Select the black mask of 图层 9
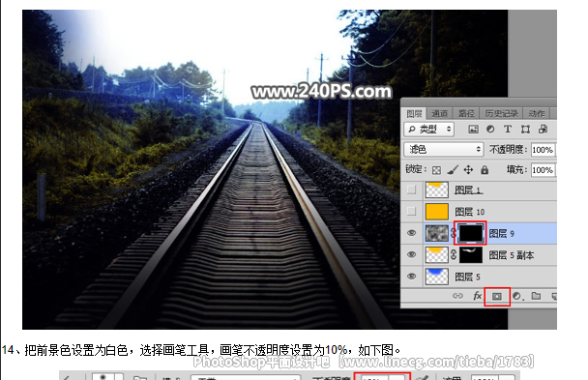This screenshot has width=588, height=380. [471, 233]
